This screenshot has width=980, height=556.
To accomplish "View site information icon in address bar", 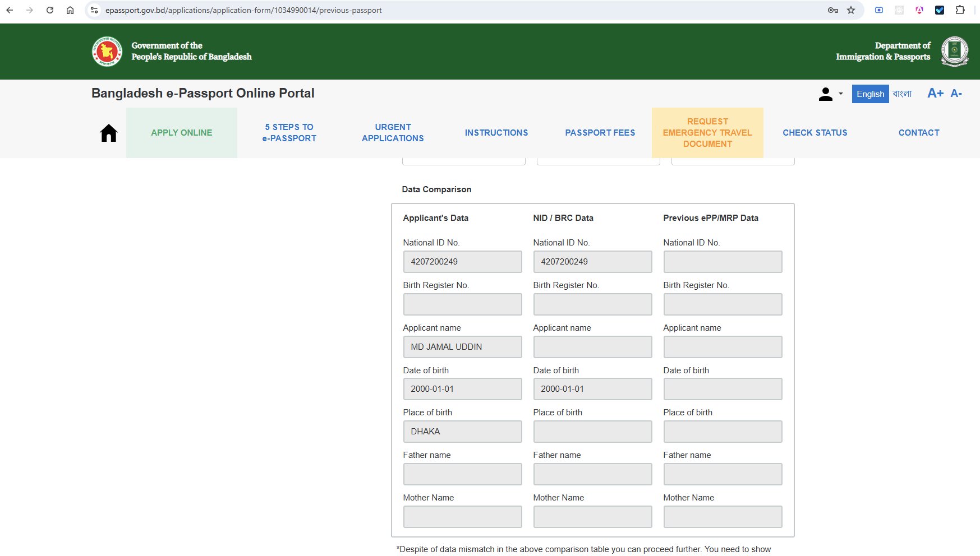I will (x=94, y=10).
